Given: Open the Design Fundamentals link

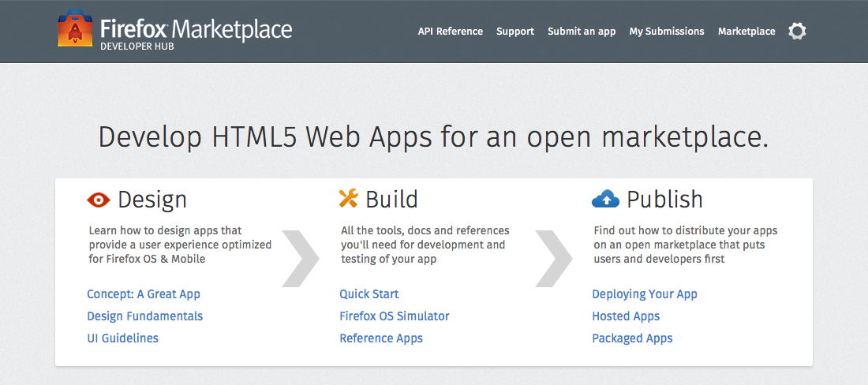Looking at the screenshot, I should [x=145, y=316].
